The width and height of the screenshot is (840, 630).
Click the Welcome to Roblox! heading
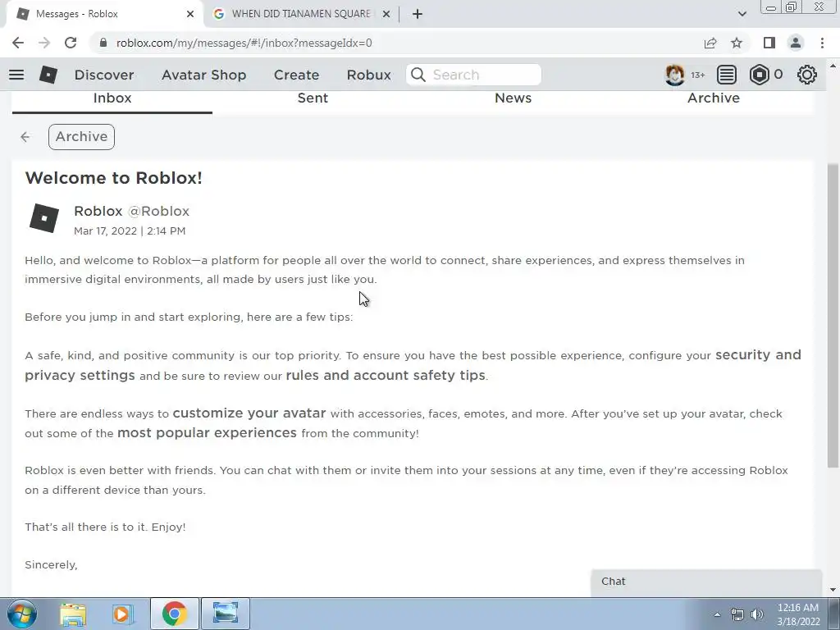pos(113,178)
